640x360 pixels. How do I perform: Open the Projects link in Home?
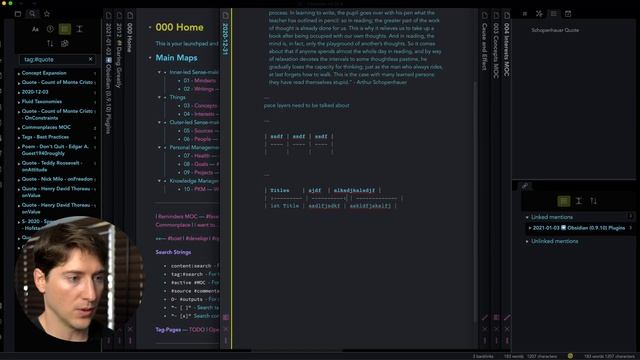[x=204, y=173]
